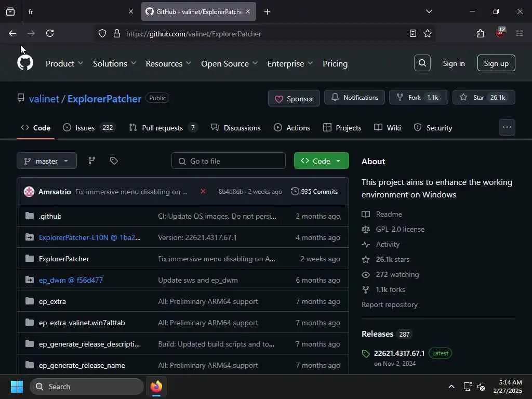
Task: Star the repository with Star button
Action: click(x=484, y=97)
